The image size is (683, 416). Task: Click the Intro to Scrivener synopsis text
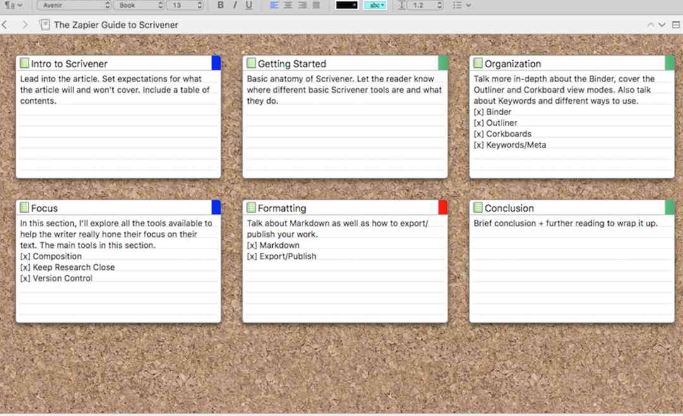point(115,90)
